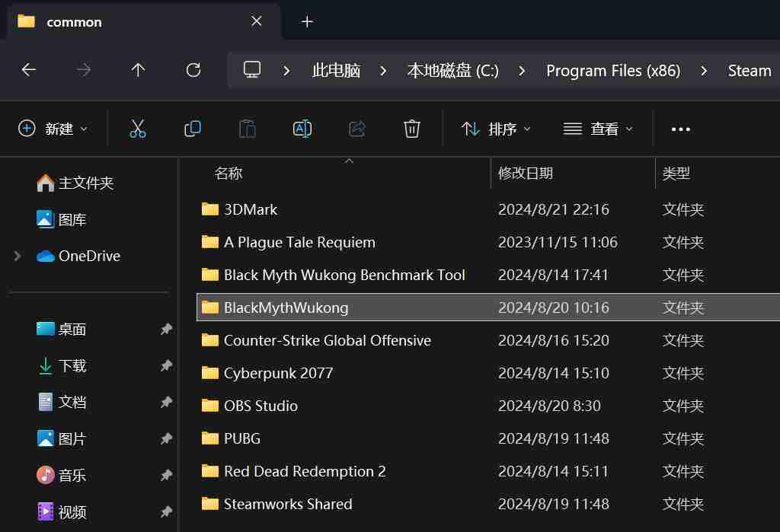Sort by 修改日期 column header
Screen dimensions: 780x532
(x=526, y=173)
